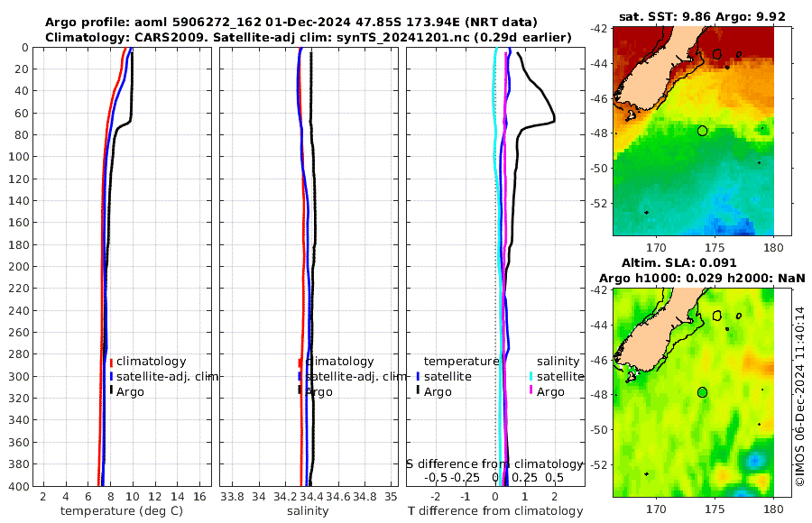812x523 pixels.
Task: Click the red climatology swatch in the temperature legend
Action: tap(111, 362)
